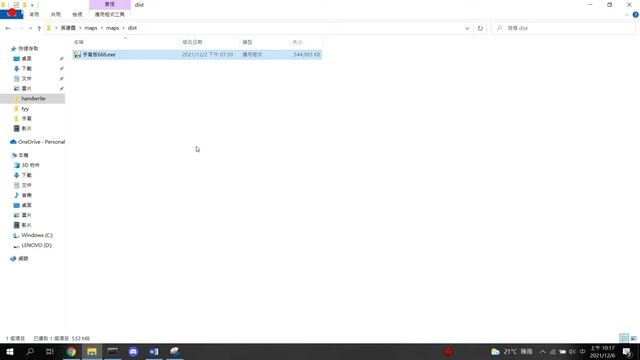
Task: Open This PC node in navigation pane
Action: pos(20,155)
